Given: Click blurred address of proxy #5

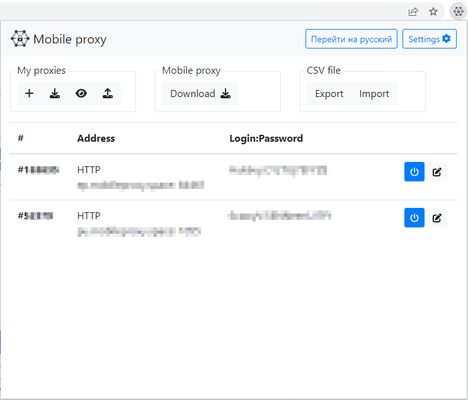Looking at the screenshot, I should pyautogui.click(x=139, y=231).
